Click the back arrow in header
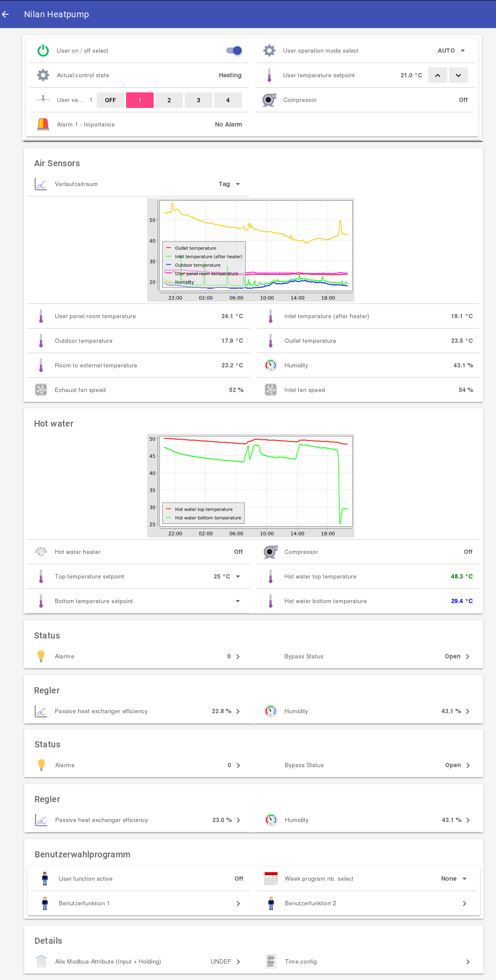 [6, 14]
